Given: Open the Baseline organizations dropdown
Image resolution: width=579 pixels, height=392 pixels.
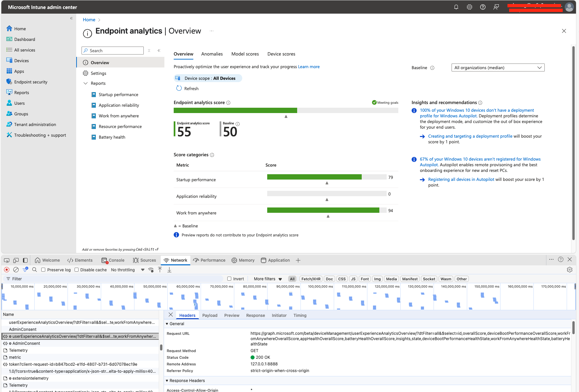Looking at the screenshot, I should pos(498,67).
